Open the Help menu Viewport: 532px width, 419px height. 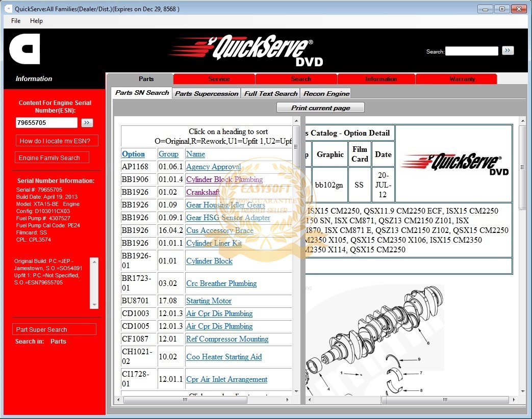coord(36,21)
